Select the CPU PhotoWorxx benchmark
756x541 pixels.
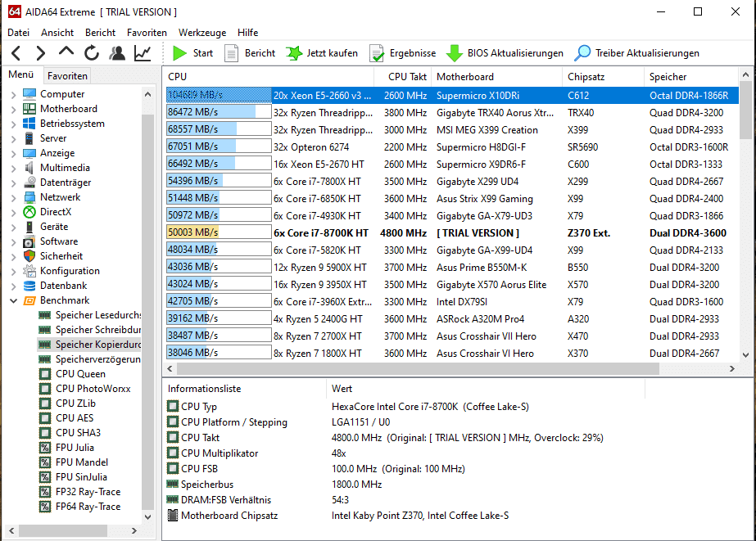pyautogui.click(x=93, y=389)
